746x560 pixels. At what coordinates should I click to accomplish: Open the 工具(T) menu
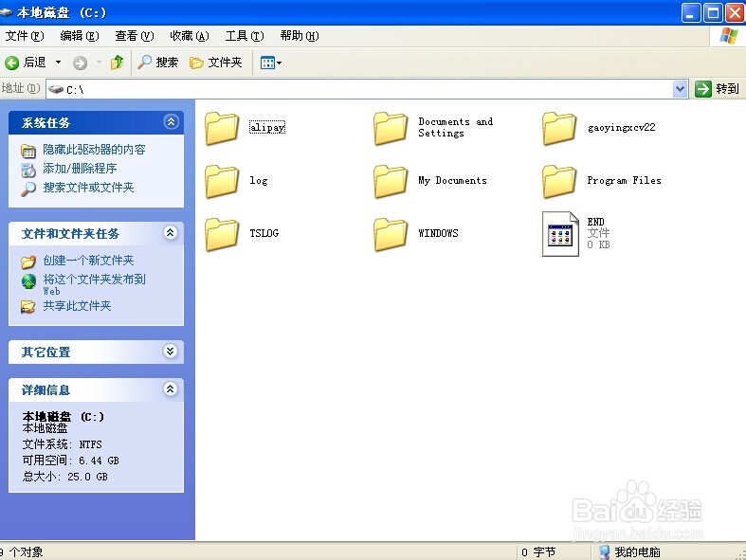click(245, 36)
